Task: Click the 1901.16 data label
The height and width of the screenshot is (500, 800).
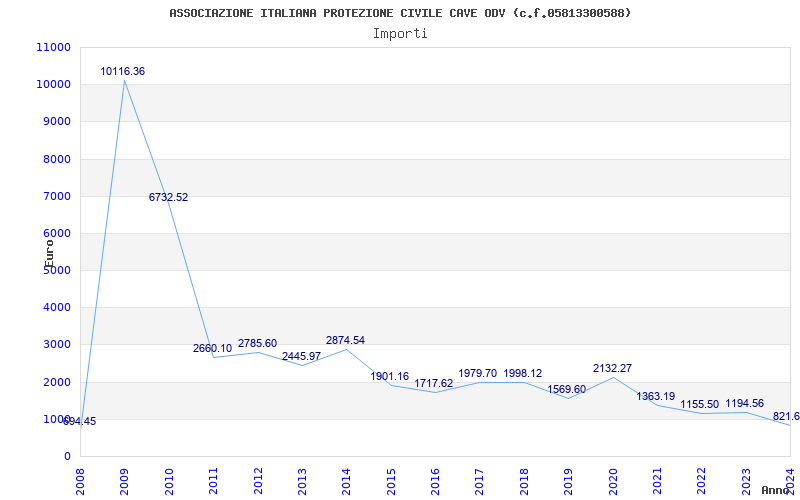Action: tap(389, 377)
